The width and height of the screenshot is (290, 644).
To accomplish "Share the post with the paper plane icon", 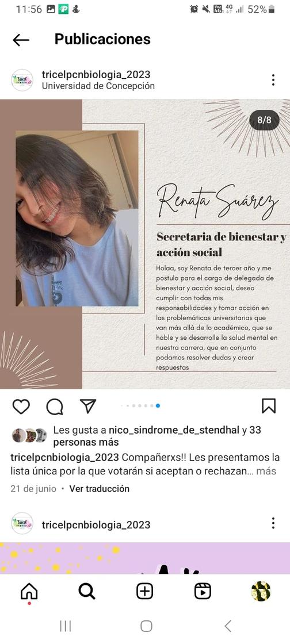I will click(88, 406).
